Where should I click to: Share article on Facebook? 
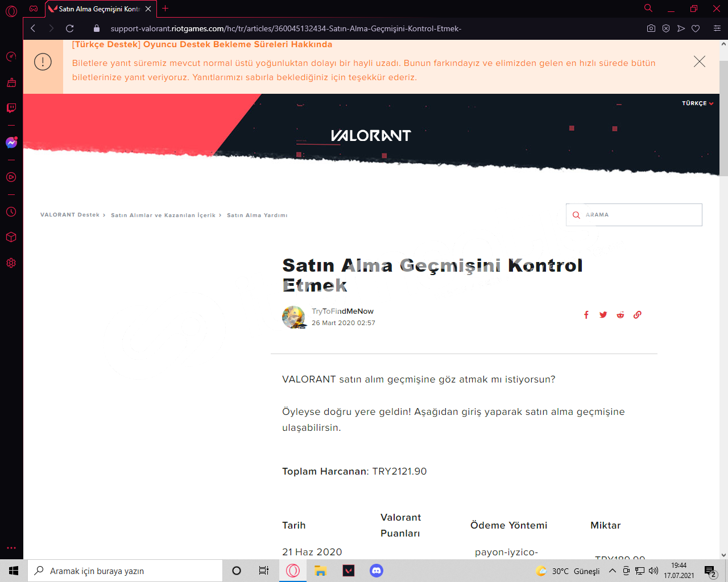[586, 315]
